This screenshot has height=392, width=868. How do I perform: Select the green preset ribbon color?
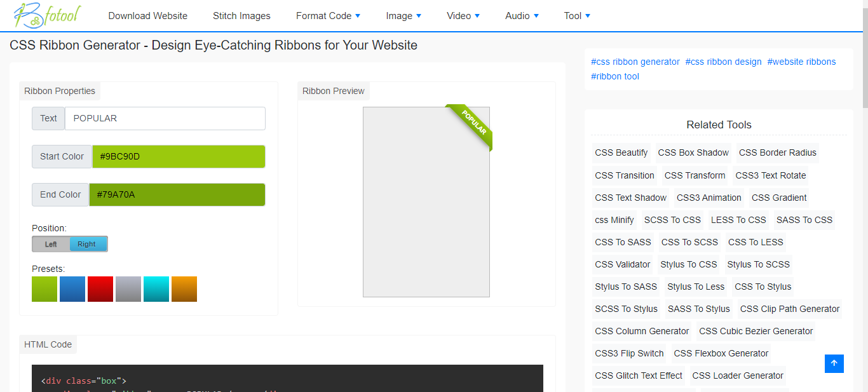(x=44, y=289)
